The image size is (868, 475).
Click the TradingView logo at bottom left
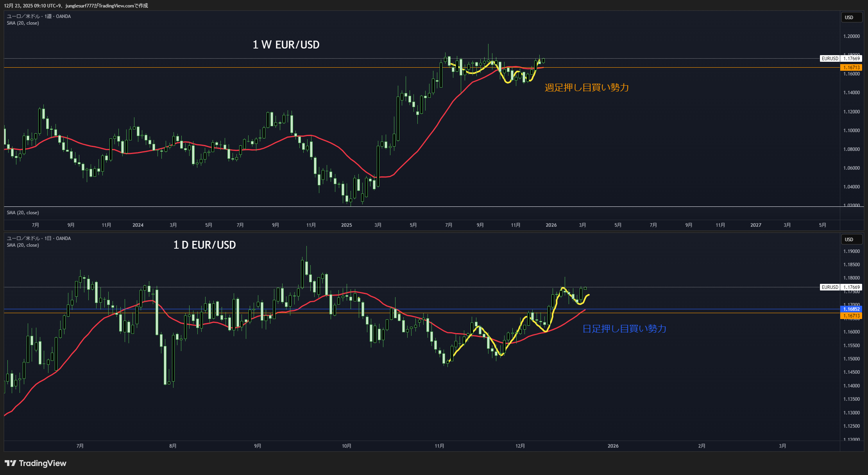[36, 463]
